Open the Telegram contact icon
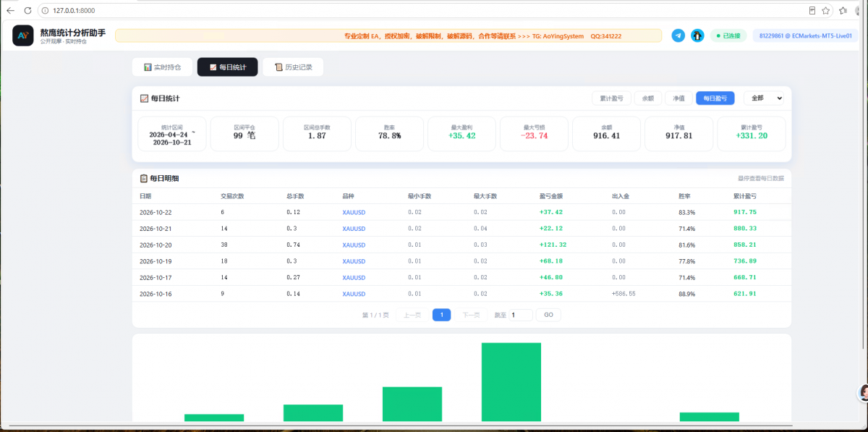868x432 pixels. point(678,35)
